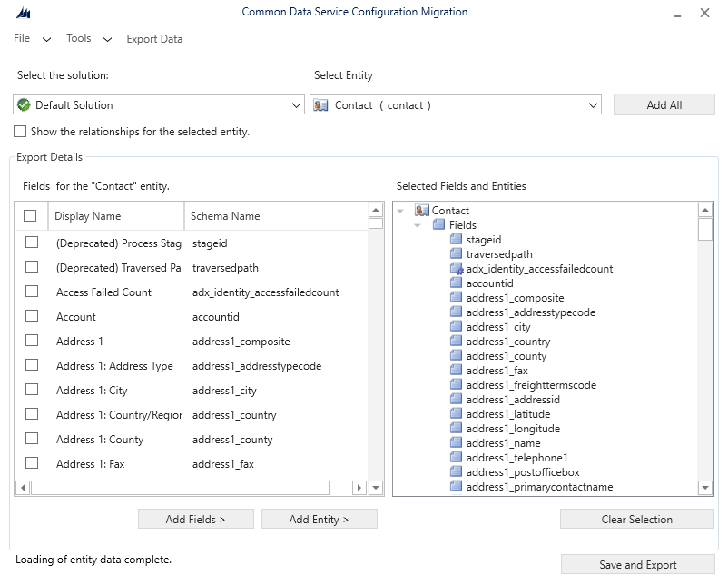Tick the Address 1: City checkbox

click(32, 390)
